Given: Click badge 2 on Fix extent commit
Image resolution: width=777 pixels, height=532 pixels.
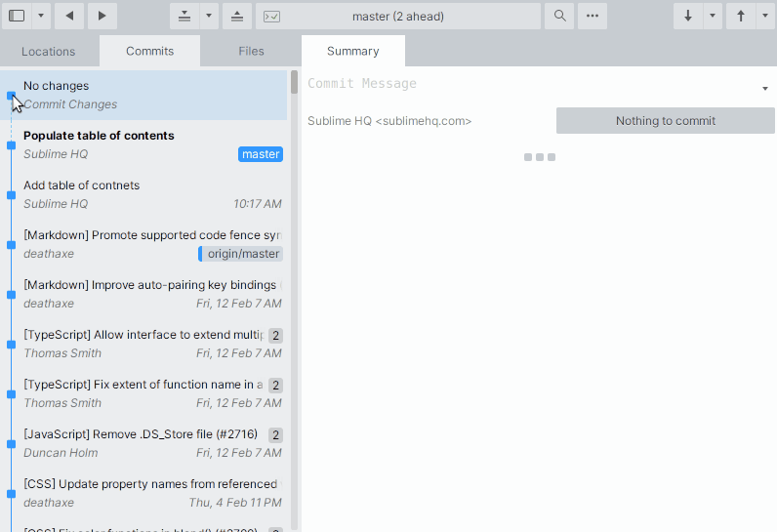Looking at the screenshot, I should click(276, 386).
